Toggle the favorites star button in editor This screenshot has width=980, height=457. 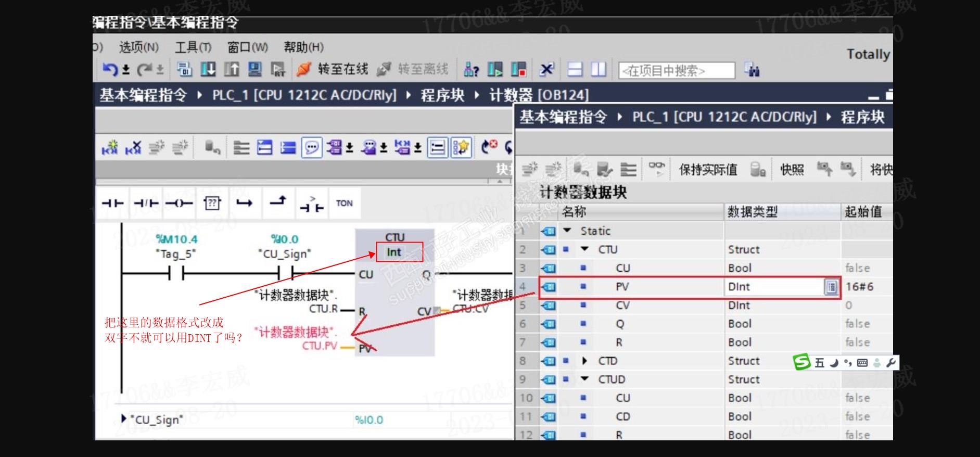[x=461, y=148]
